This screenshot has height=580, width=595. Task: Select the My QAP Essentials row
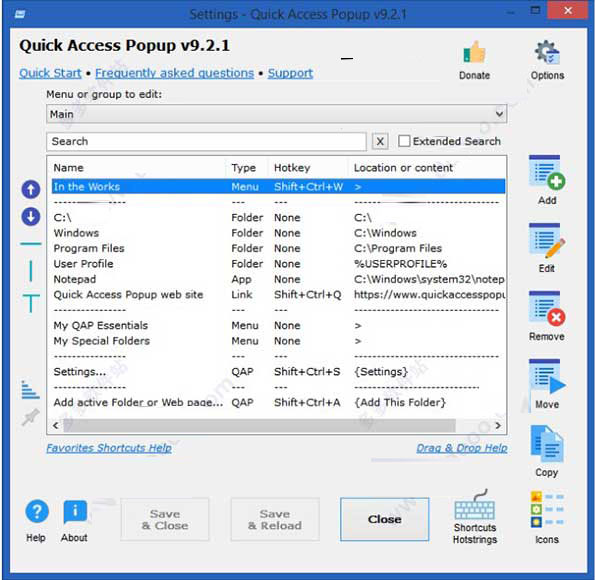[279, 325]
